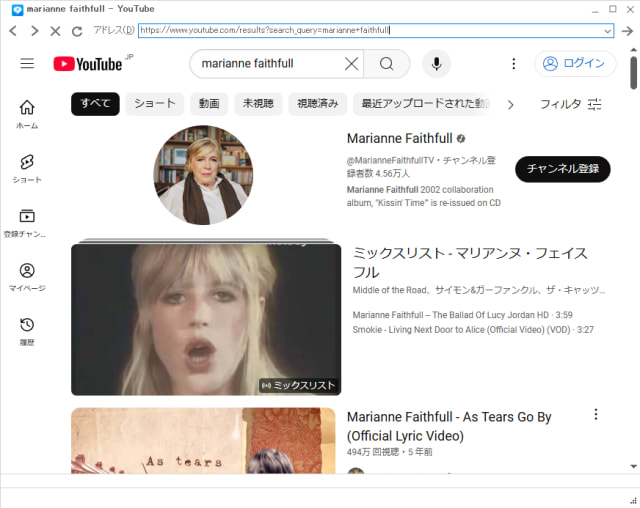This screenshot has width=640, height=508.
Task: Click the チャンネル登録 subscribe button
Action: coord(563,169)
